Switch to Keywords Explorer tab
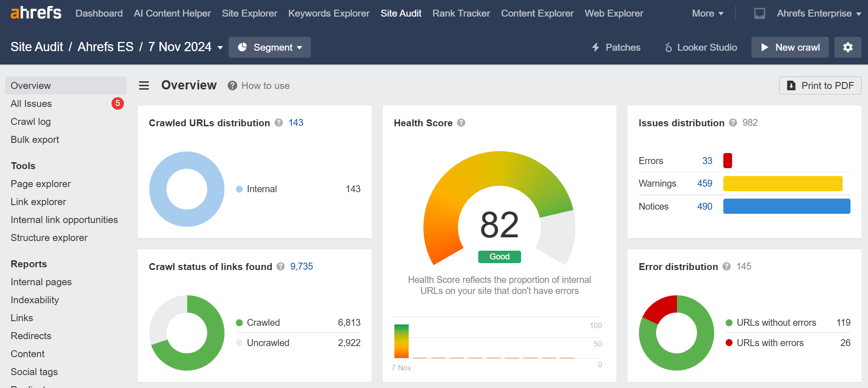Screen dimensions: 868x388 point(328,13)
